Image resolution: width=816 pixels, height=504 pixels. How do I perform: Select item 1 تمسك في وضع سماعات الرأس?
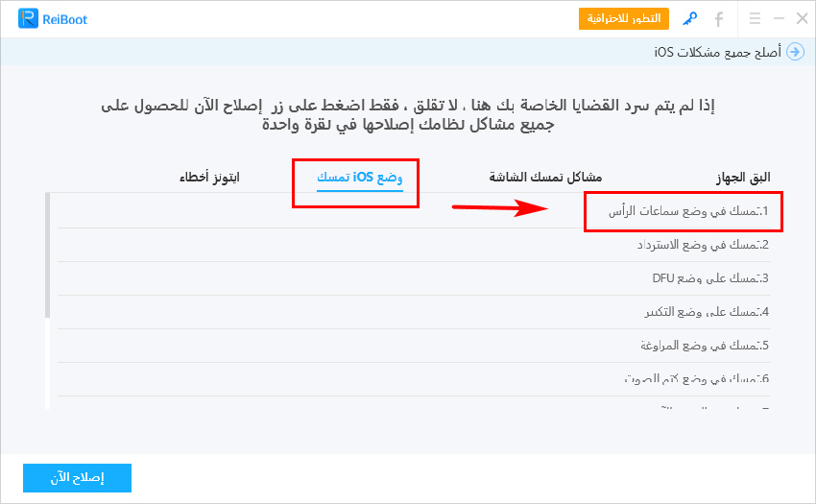pos(415,211)
